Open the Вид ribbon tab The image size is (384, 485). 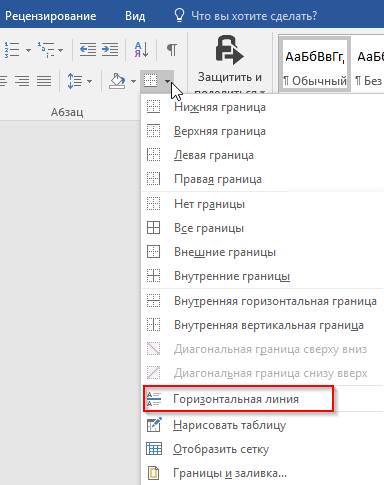135,16
